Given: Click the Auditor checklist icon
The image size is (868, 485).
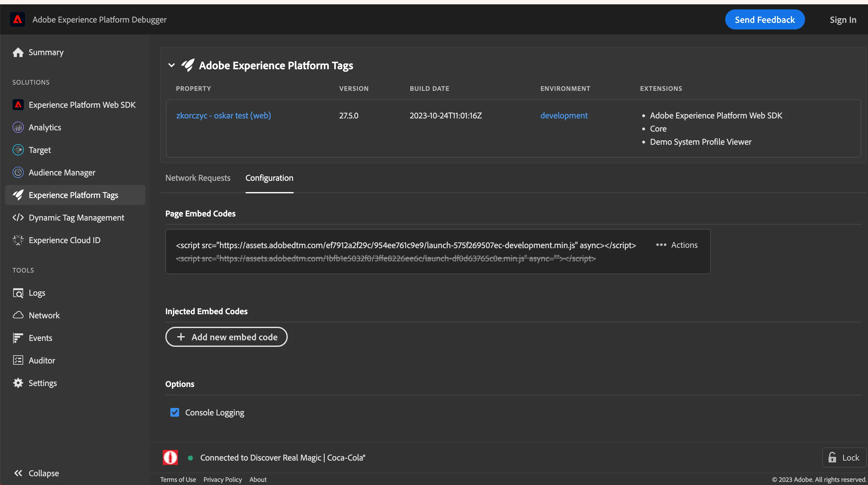Looking at the screenshot, I should (x=18, y=360).
